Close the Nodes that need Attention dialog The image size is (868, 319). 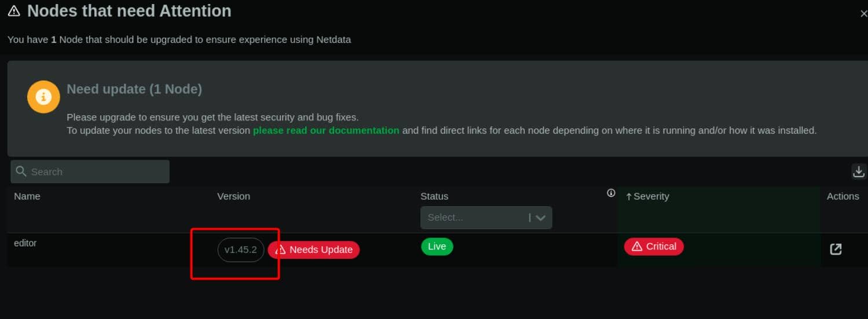863,14
